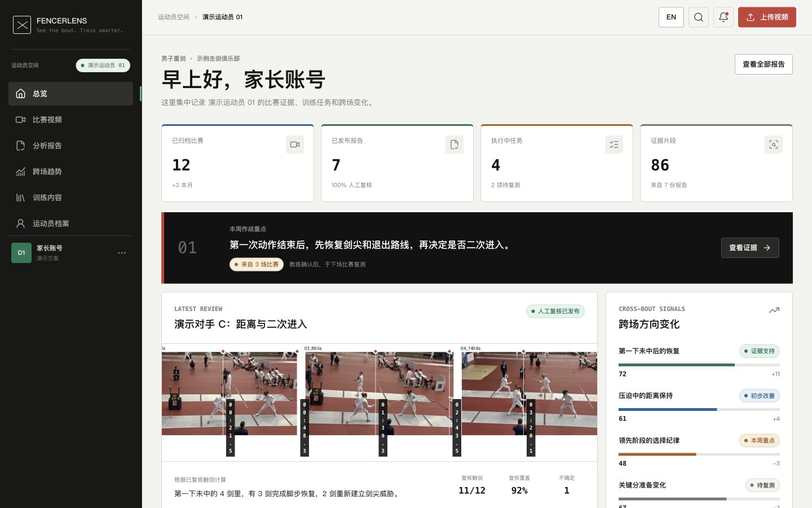Click the 查看全部报告 button
The height and width of the screenshot is (508, 812).
764,64
